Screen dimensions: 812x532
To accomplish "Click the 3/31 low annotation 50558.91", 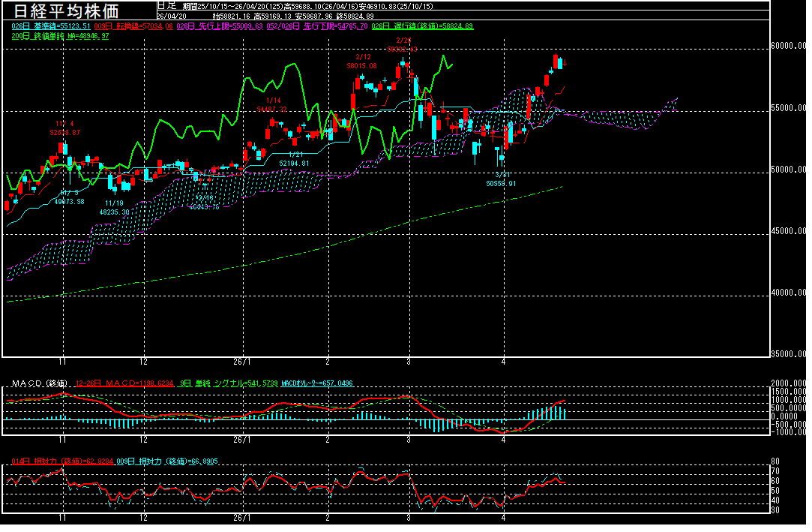I will [501, 184].
